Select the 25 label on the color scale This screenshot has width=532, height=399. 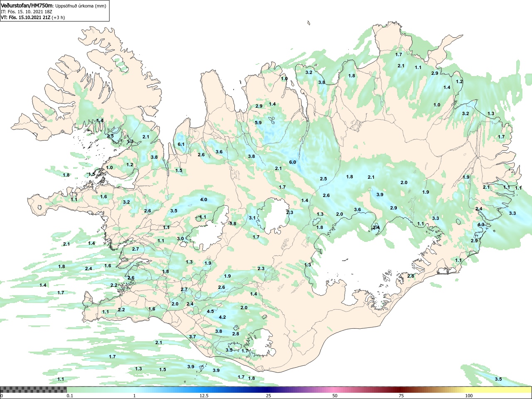pos(268,396)
